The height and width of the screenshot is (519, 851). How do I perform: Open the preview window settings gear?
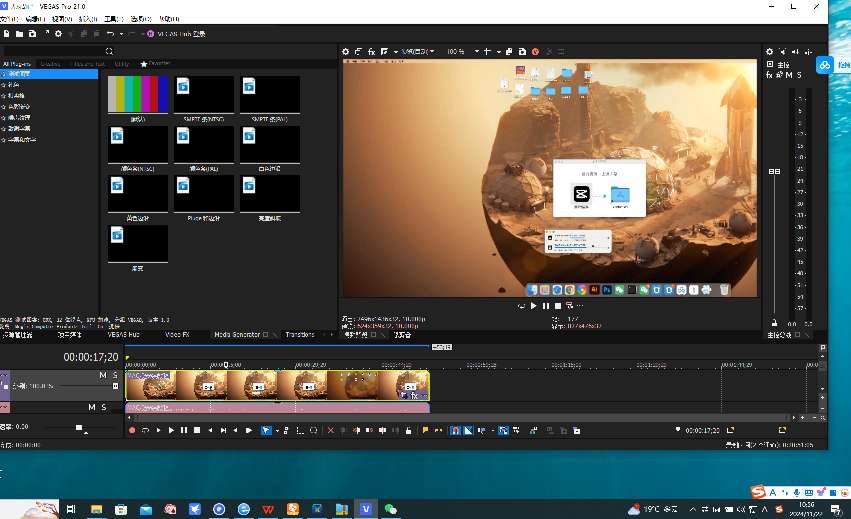[x=346, y=51]
